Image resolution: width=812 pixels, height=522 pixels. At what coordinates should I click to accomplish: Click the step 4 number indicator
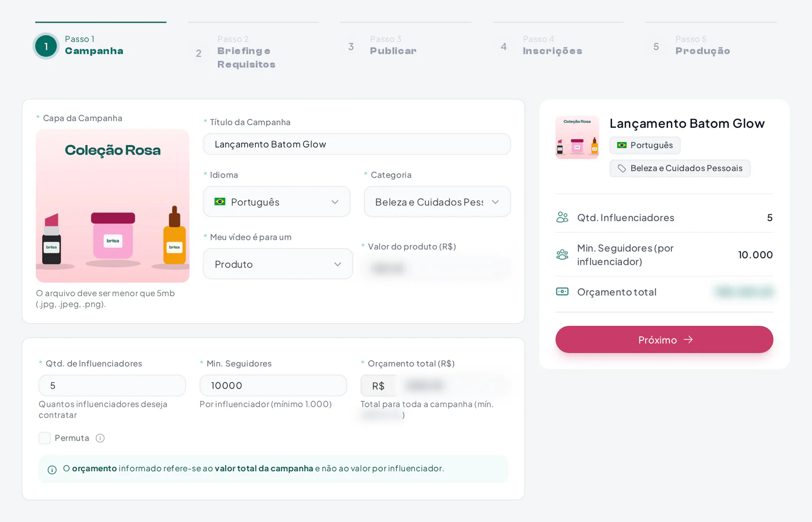pyautogui.click(x=503, y=47)
